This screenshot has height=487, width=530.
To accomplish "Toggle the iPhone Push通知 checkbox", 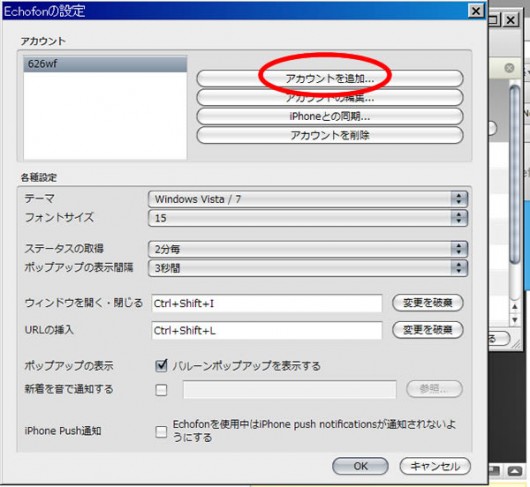I will 161,432.
